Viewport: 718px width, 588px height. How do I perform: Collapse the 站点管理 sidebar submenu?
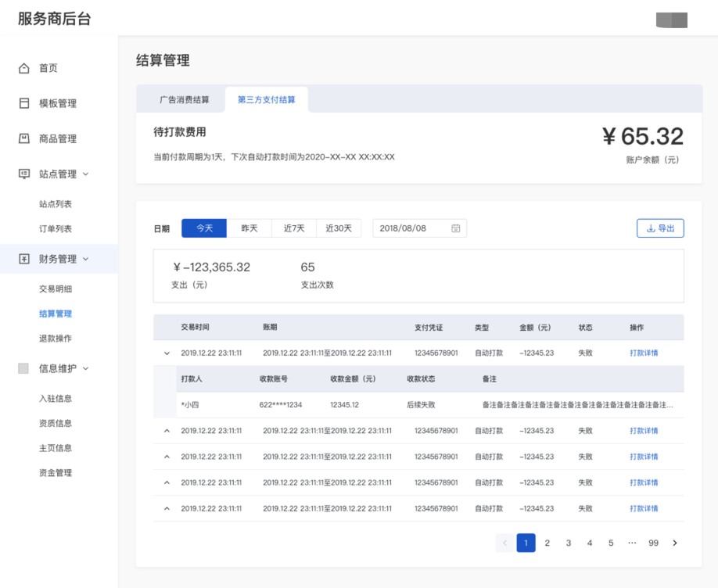pos(86,174)
